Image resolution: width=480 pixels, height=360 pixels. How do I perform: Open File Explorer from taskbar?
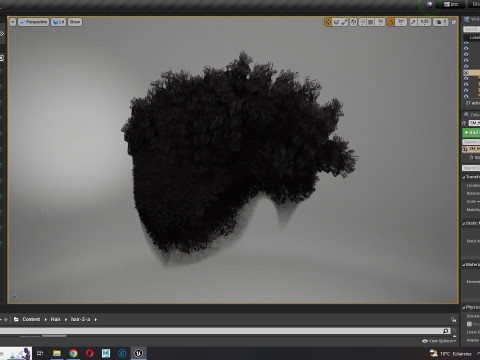tap(57, 353)
